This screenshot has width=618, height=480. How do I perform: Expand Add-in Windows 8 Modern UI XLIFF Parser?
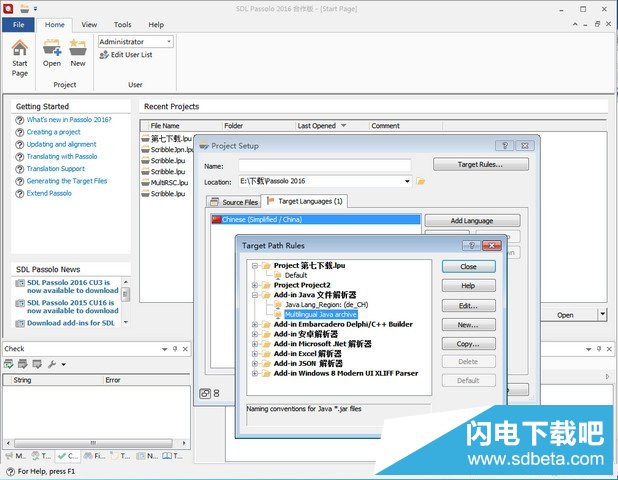tap(255, 373)
